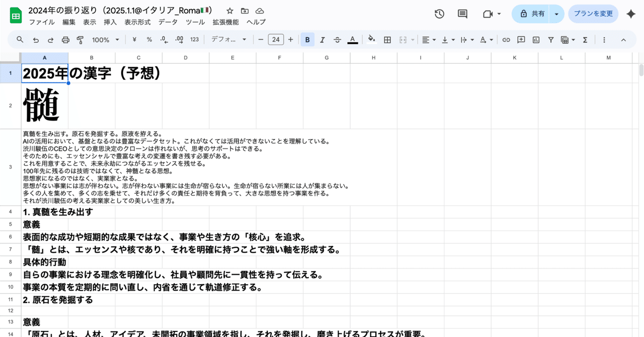Toggle strikethrough formatting
Image resolution: width=644 pixels, height=337 pixels.
click(x=337, y=39)
